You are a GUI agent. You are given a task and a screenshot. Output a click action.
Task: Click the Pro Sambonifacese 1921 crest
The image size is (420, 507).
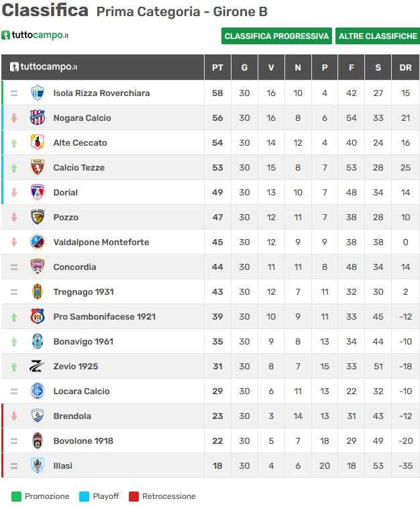point(38,317)
